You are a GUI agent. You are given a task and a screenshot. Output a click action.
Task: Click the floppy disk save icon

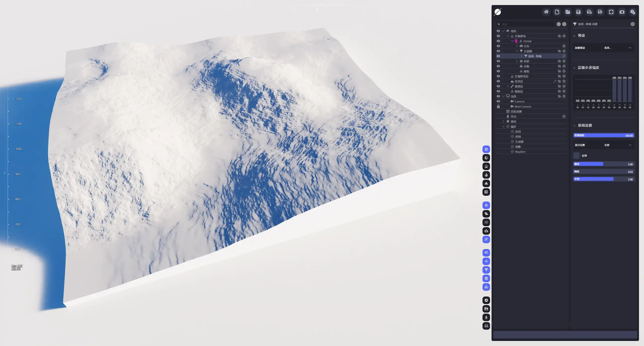(578, 12)
